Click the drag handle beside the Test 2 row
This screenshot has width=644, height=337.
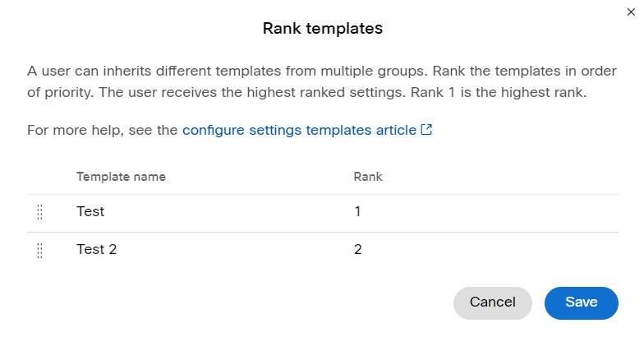click(39, 250)
